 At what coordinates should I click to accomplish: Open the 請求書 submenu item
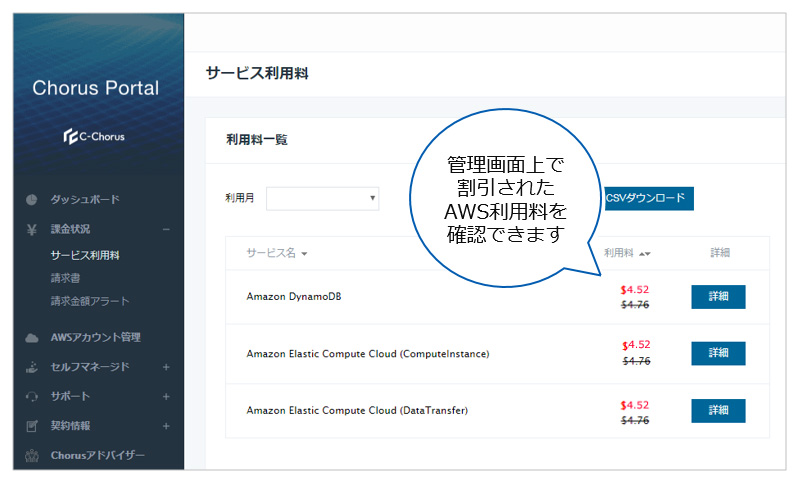65,278
